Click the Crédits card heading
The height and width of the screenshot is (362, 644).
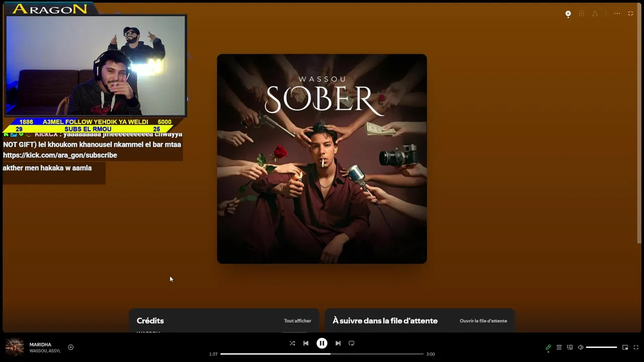pyautogui.click(x=150, y=321)
